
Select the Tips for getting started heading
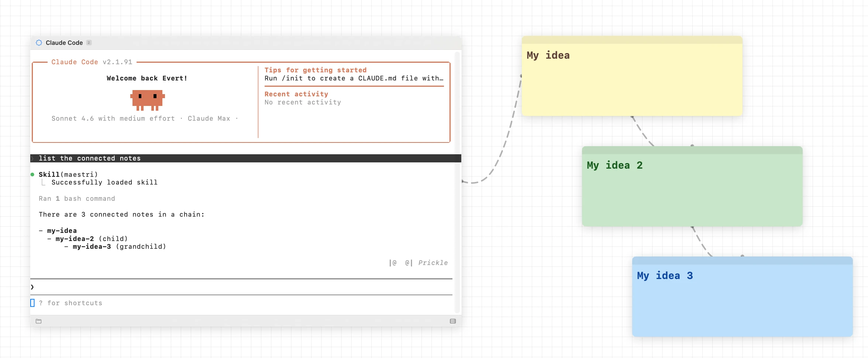315,70
